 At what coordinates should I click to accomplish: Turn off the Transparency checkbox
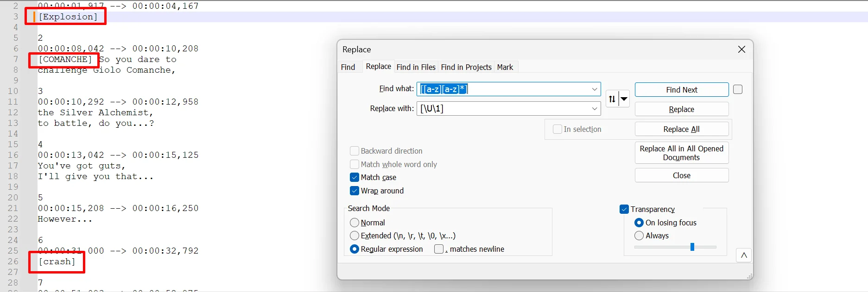point(624,209)
